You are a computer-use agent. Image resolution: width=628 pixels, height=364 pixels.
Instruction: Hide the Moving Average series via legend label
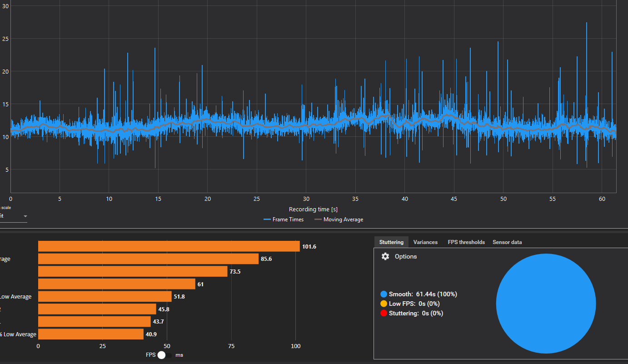(343, 219)
